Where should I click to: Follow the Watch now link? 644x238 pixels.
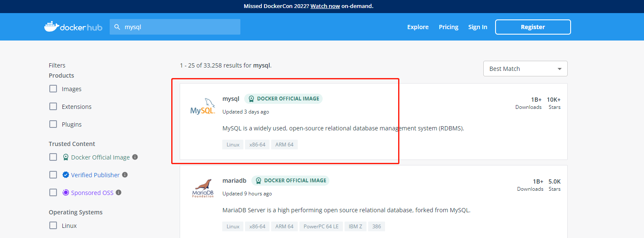tap(325, 6)
